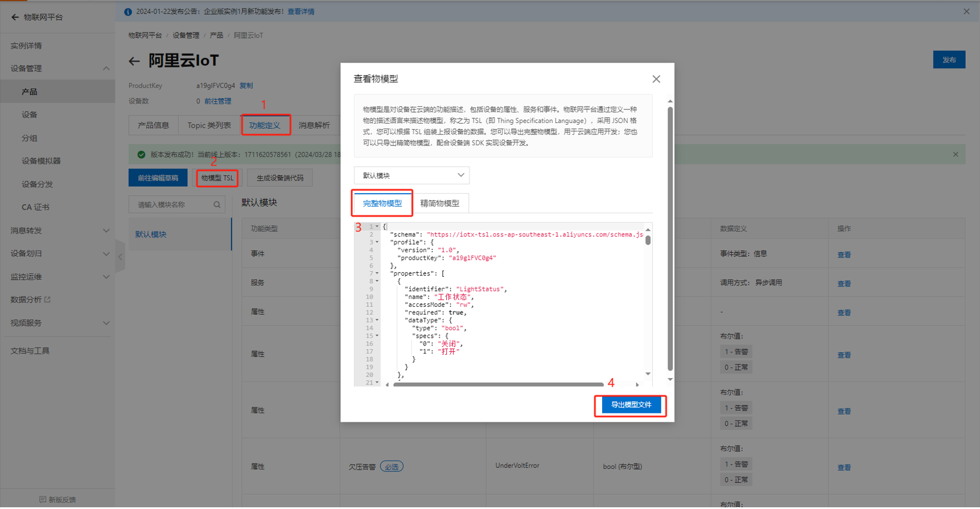Expand the 视频服务 sidebar section

[106, 323]
